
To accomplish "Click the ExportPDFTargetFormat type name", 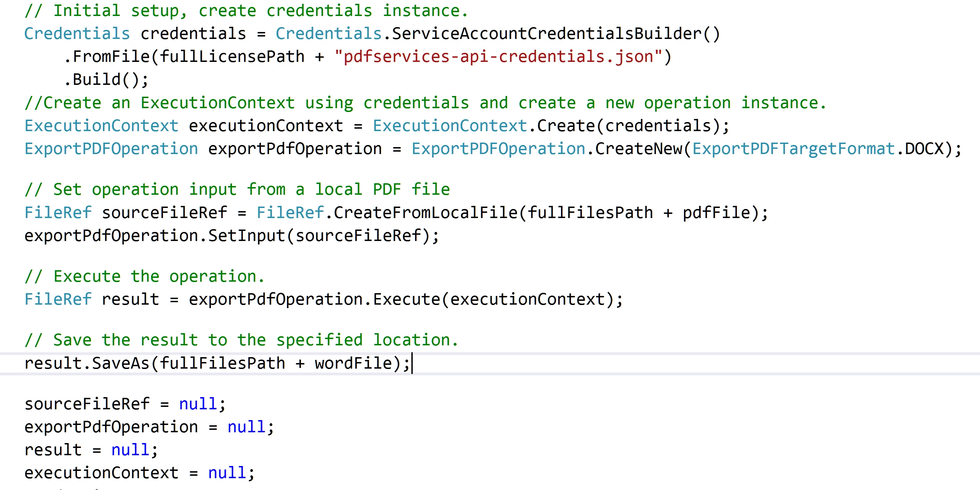I will 793,149.
